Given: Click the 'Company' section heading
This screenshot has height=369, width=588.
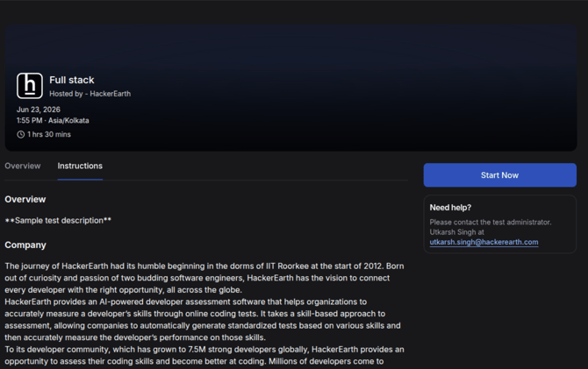Looking at the screenshot, I should 25,245.
